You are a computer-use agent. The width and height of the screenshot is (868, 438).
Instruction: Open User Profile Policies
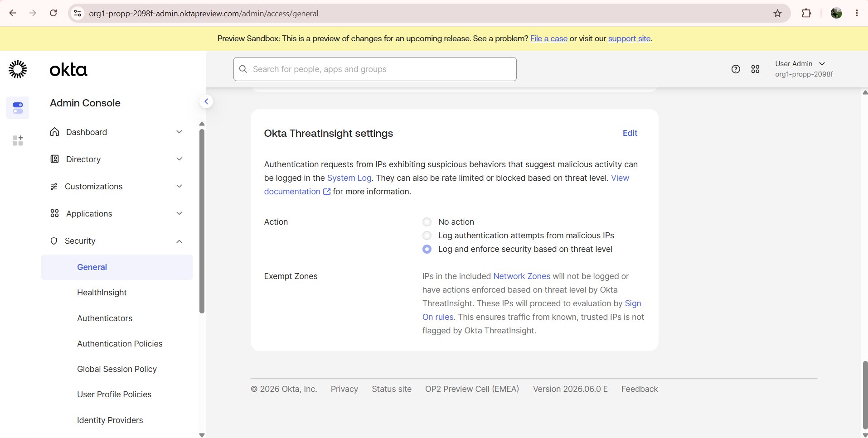pyautogui.click(x=114, y=395)
